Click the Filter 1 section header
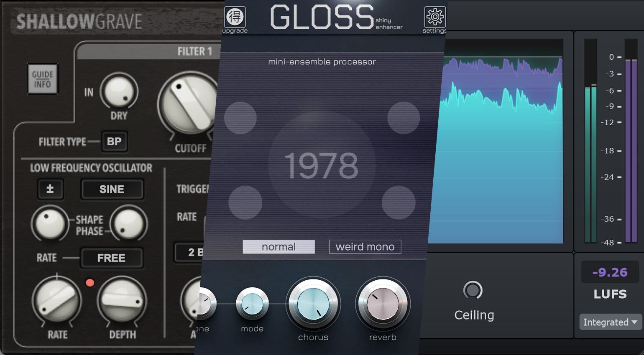This screenshot has width=644, height=355. pyautogui.click(x=151, y=51)
